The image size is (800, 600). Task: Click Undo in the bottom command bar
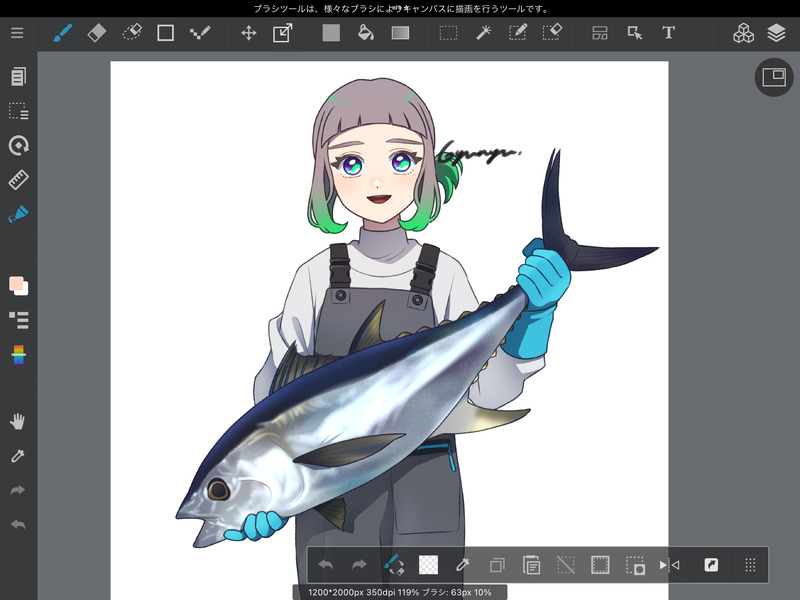coord(326,565)
